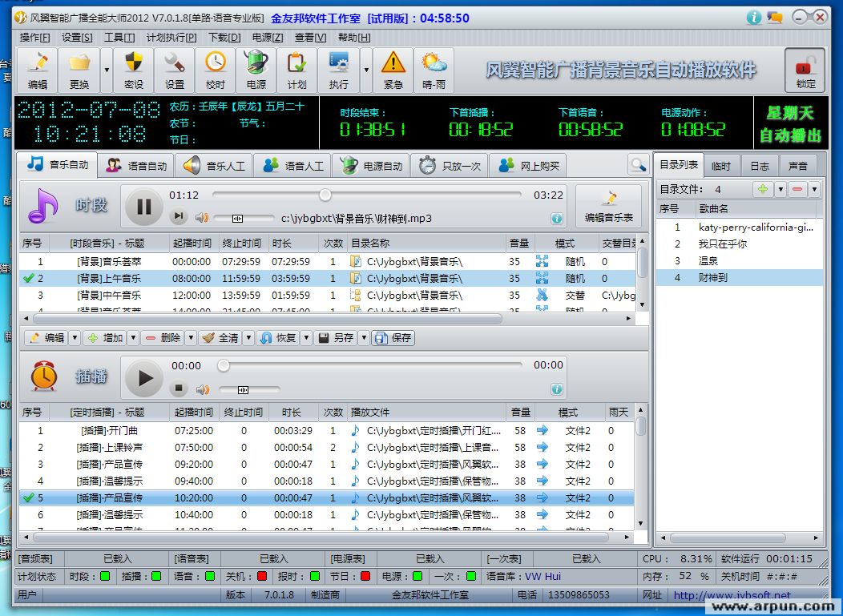Expand the dropdown arrow beside 执行 toolbar icon

click(x=365, y=69)
